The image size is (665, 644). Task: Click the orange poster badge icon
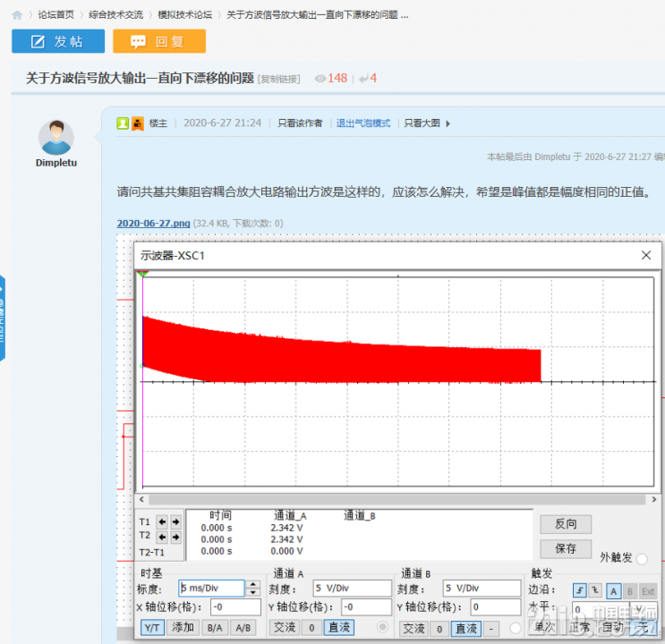(138, 123)
